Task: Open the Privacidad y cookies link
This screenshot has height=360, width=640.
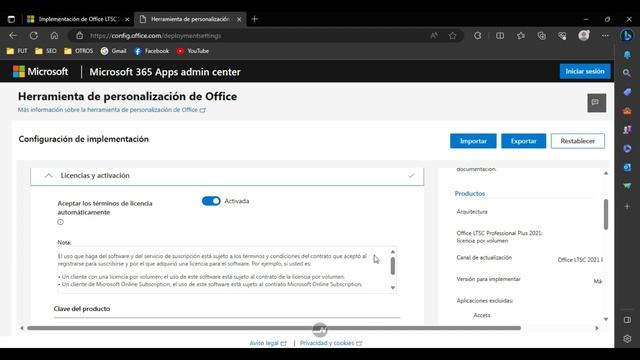Action: coord(331,343)
